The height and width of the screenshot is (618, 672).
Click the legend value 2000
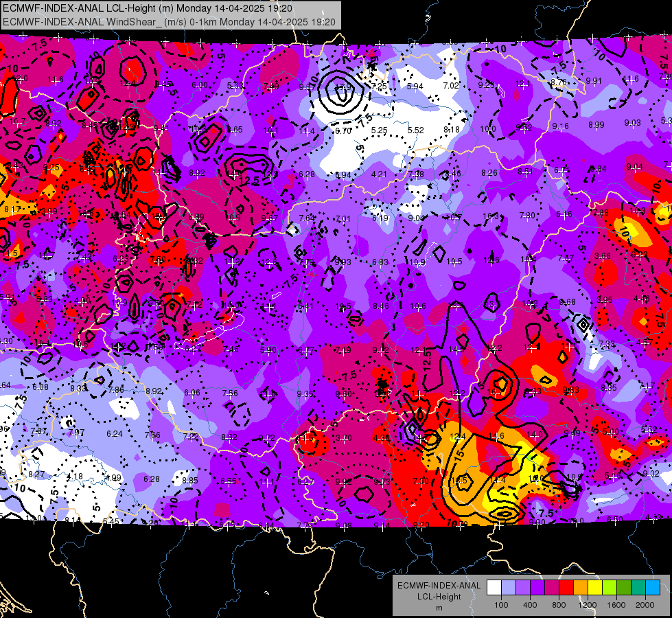(x=645, y=605)
